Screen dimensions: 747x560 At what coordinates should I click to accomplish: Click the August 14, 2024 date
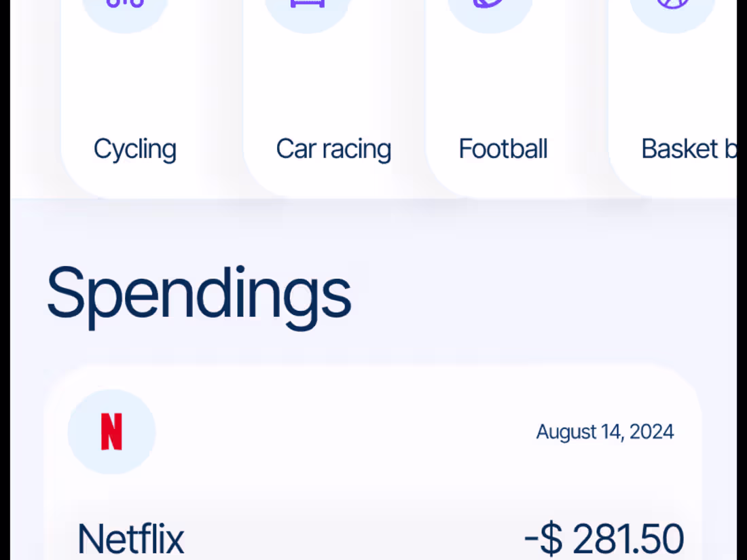pyautogui.click(x=605, y=432)
